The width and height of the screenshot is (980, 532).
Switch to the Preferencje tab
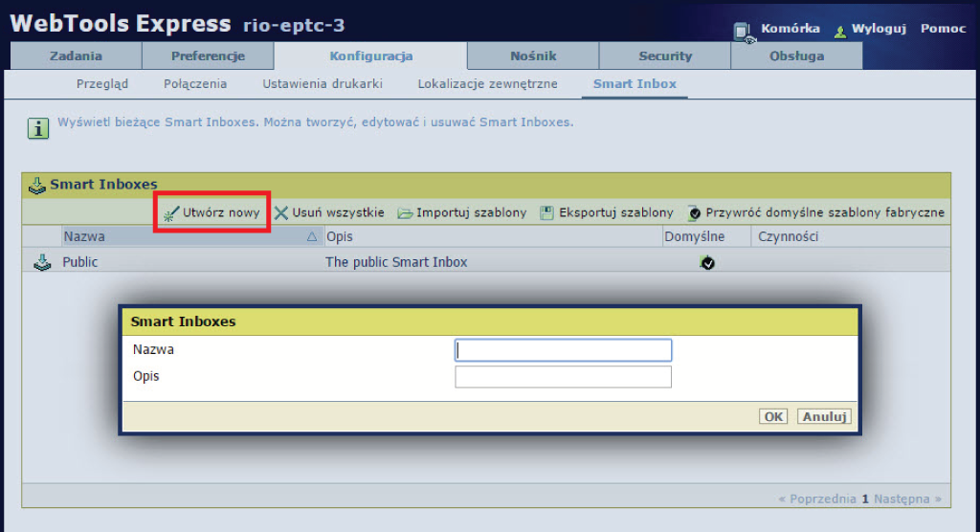point(208,56)
